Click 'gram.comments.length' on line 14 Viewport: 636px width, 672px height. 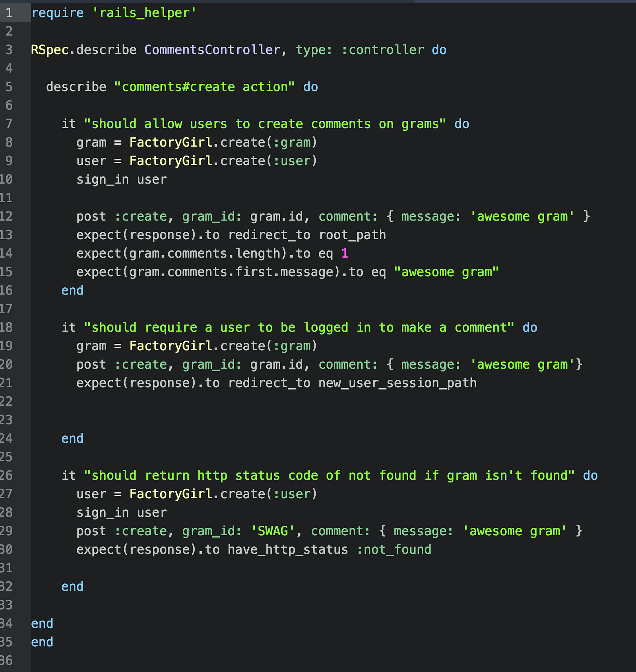point(205,254)
